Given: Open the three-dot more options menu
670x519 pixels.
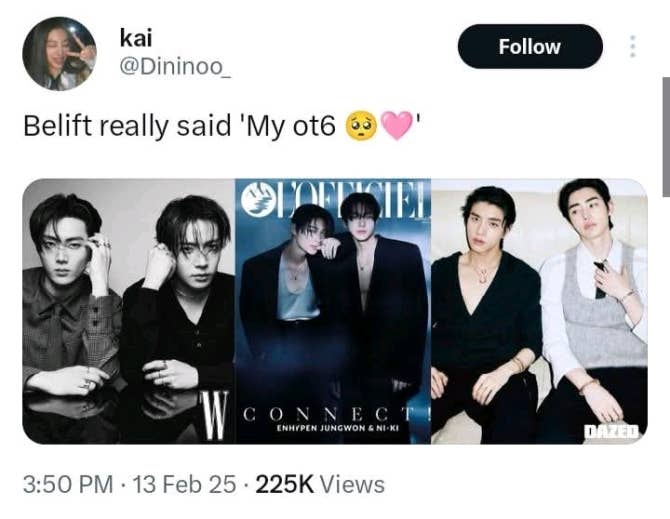Looking at the screenshot, I should click(633, 47).
